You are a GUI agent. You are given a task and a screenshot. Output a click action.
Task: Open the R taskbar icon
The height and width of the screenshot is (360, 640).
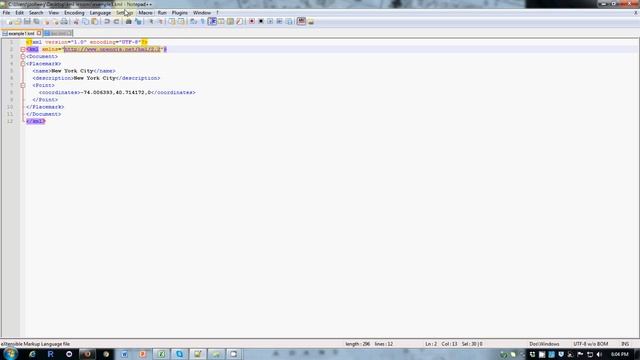51,354
